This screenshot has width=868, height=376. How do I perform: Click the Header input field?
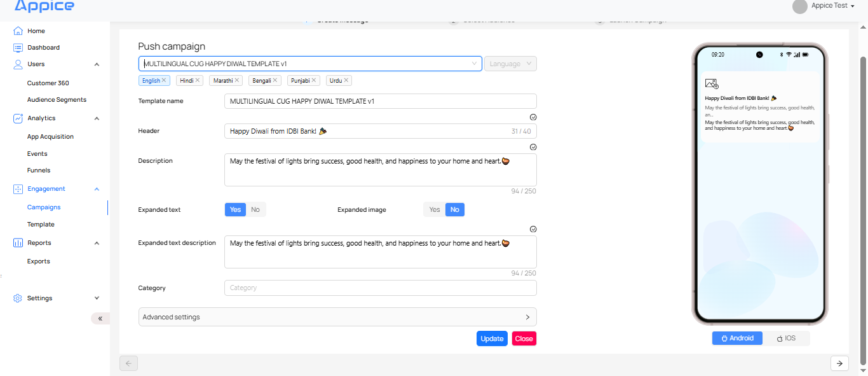click(x=381, y=131)
